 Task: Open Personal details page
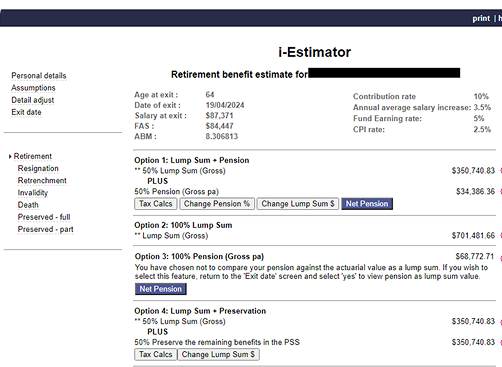pyautogui.click(x=39, y=76)
